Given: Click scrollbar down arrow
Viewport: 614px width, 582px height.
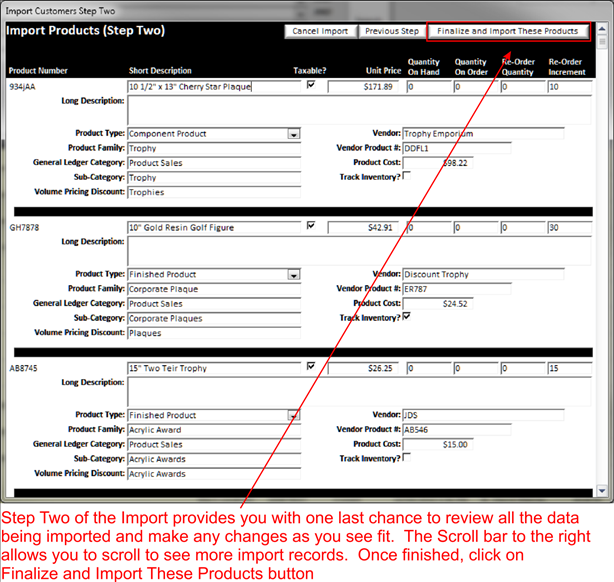Looking at the screenshot, I should coord(602,490).
